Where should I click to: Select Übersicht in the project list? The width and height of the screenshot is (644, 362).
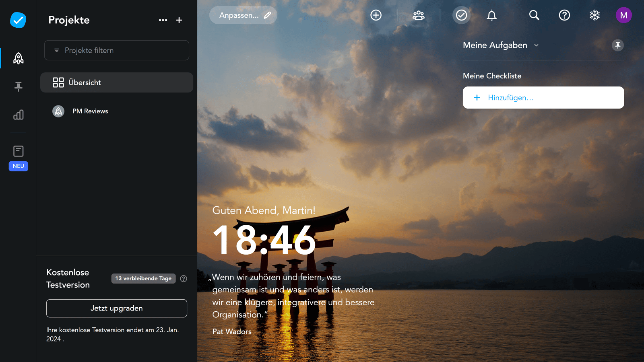[117, 82]
